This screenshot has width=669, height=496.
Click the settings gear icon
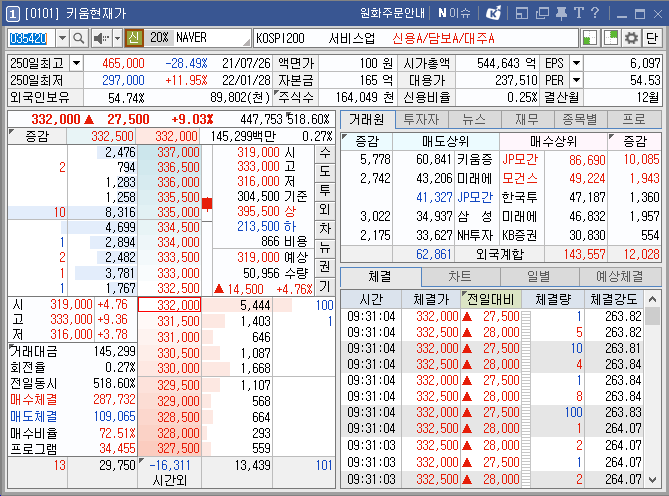click(631, 38)
